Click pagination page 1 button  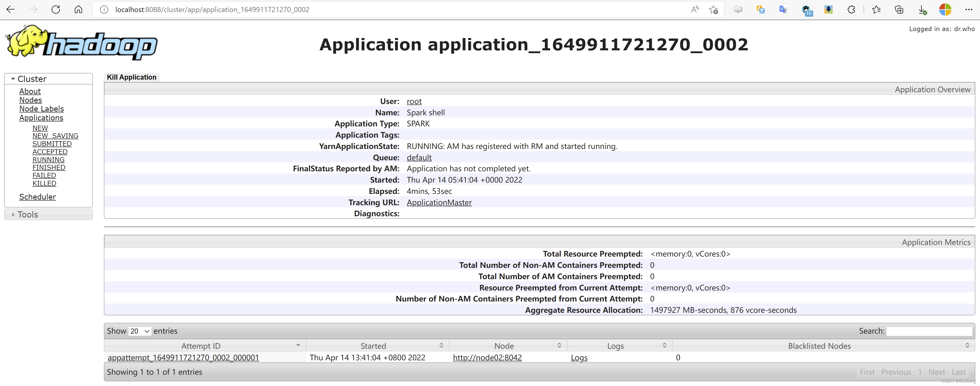(x=920, y=372)
